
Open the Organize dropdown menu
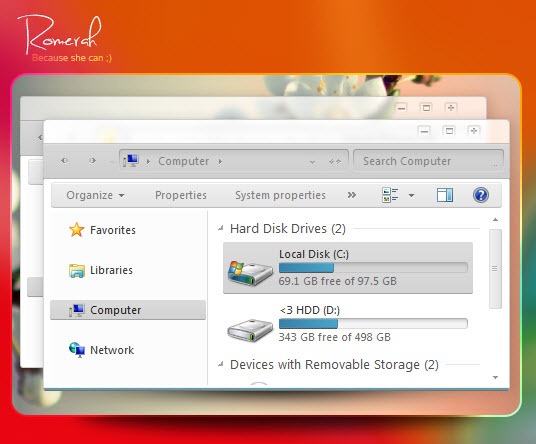[x=95, y=195]
